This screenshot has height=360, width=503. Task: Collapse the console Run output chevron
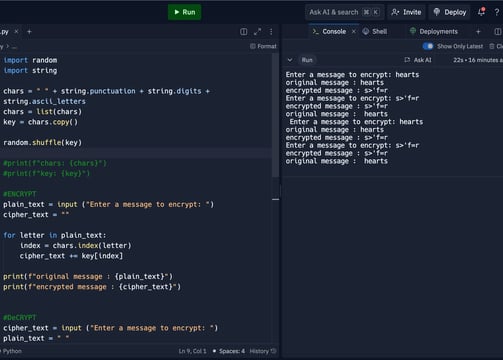(x=290, y=60)
